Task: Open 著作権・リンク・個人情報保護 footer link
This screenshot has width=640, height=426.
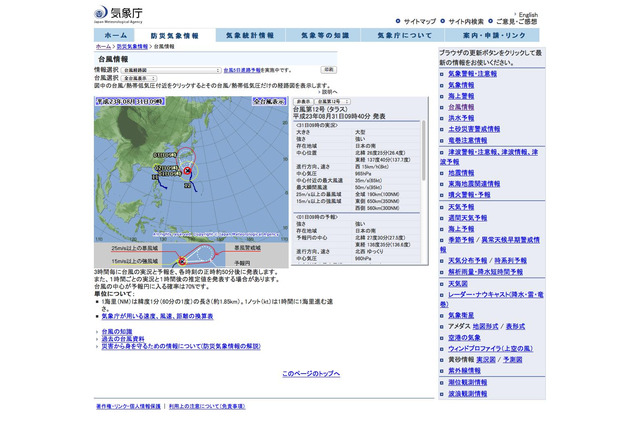Action: pyautogui.click(x=128, y=406)
